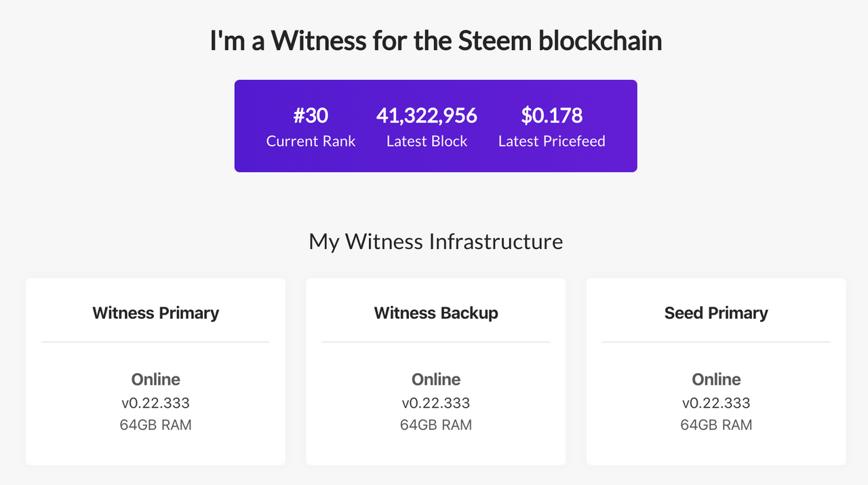Click the $0.178 price value
This screenshot has width=868, height=485.
551,115
